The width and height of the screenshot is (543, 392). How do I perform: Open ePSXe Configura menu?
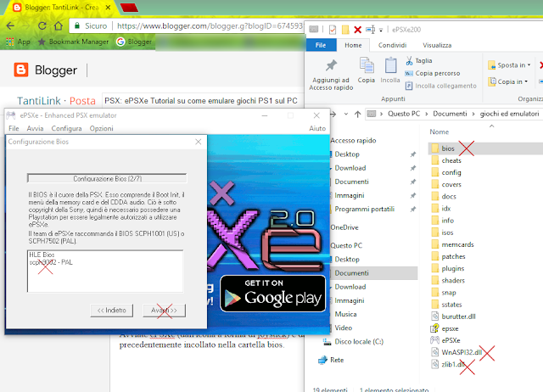66,128
